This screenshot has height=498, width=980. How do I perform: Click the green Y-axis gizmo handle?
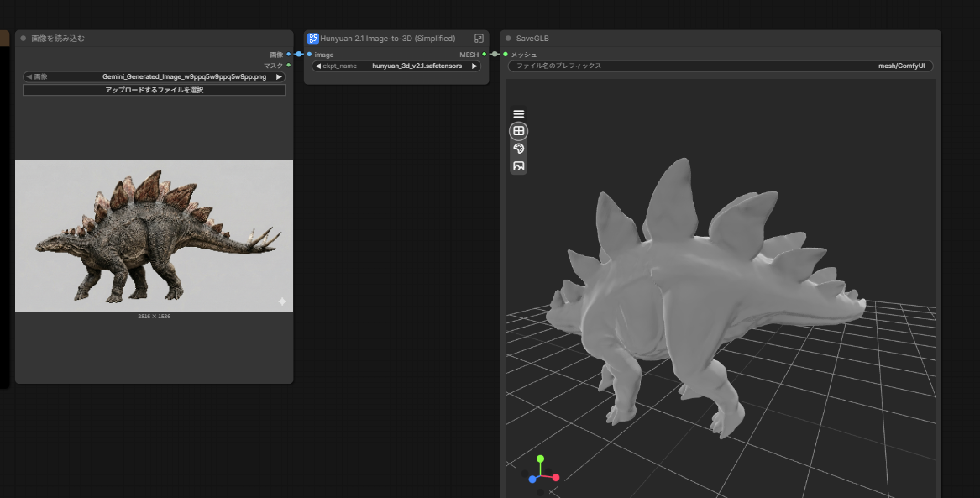click(541, 459)
